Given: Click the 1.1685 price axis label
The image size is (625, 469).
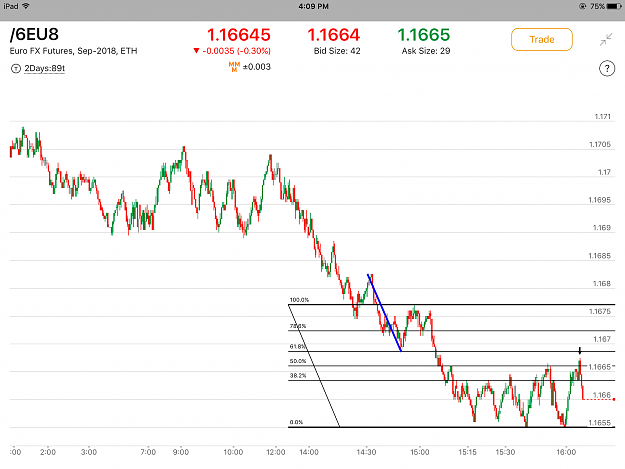Looking at the screenshot, I should pyautogui.click(x=599, y=256).
